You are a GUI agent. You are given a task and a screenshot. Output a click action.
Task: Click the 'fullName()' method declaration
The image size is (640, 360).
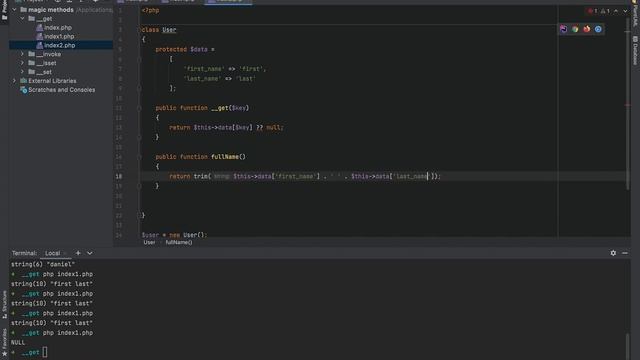click(228, 157)
